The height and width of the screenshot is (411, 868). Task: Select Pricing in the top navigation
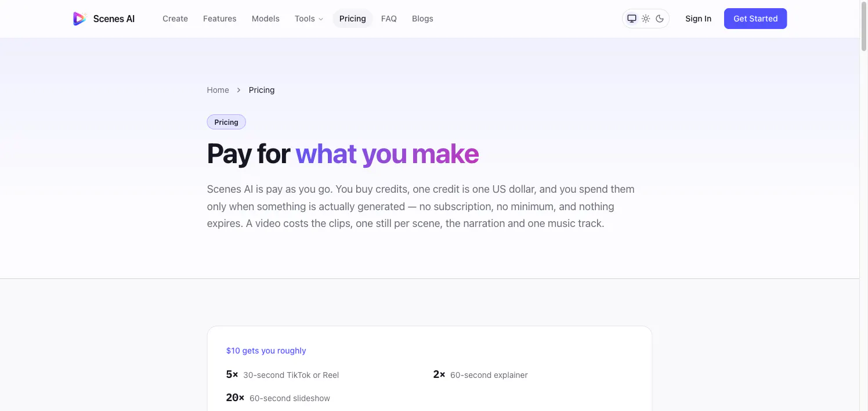[x=353, y=19]
